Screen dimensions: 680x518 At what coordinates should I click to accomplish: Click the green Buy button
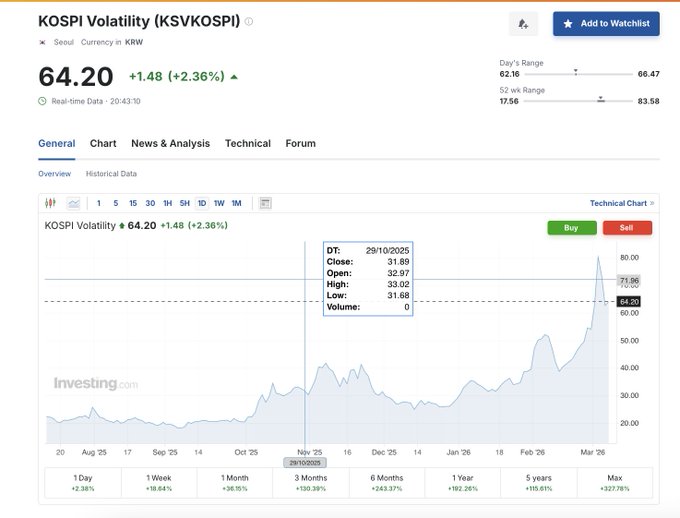(572, 228)
